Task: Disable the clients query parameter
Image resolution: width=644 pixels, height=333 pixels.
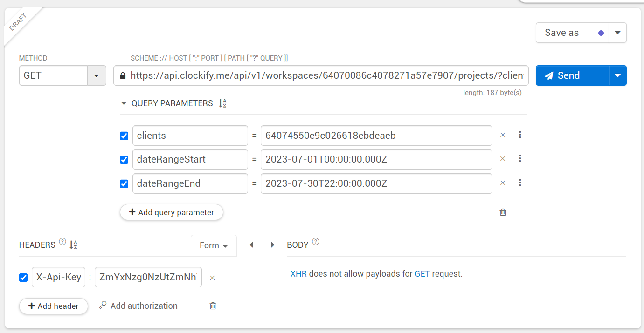Action: (124, 135)
